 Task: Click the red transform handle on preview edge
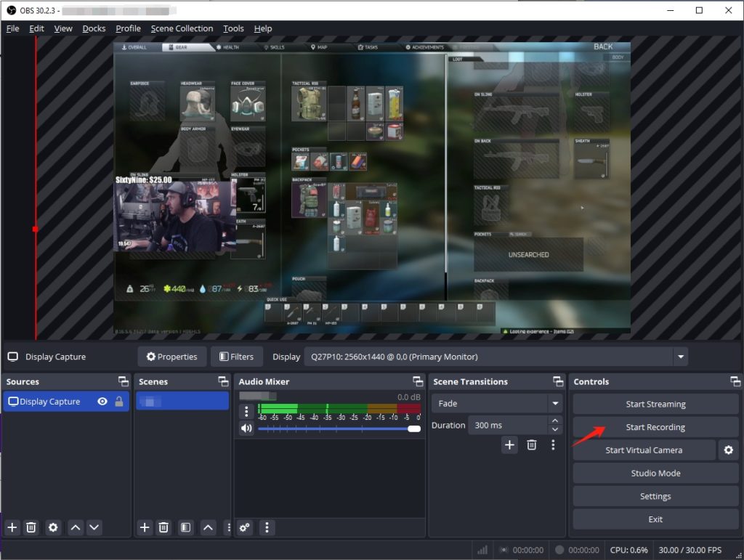(35, 229)
